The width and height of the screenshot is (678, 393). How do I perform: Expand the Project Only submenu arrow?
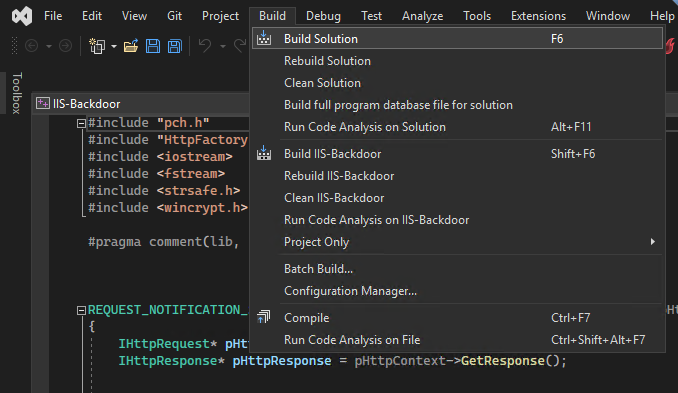(x=652, y=242)
